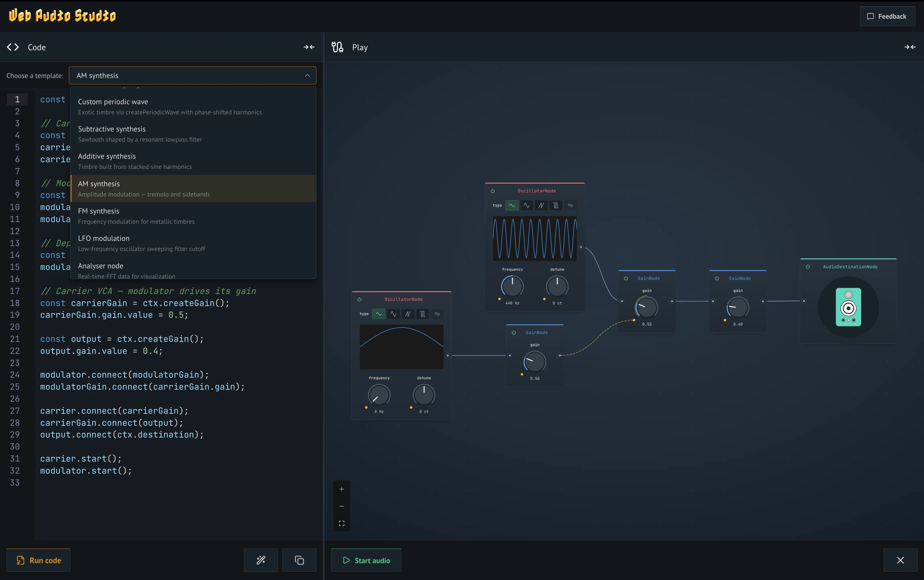Click the copy code icon button
The width and height of the screenshot is (924, 580).
point(299,560)
